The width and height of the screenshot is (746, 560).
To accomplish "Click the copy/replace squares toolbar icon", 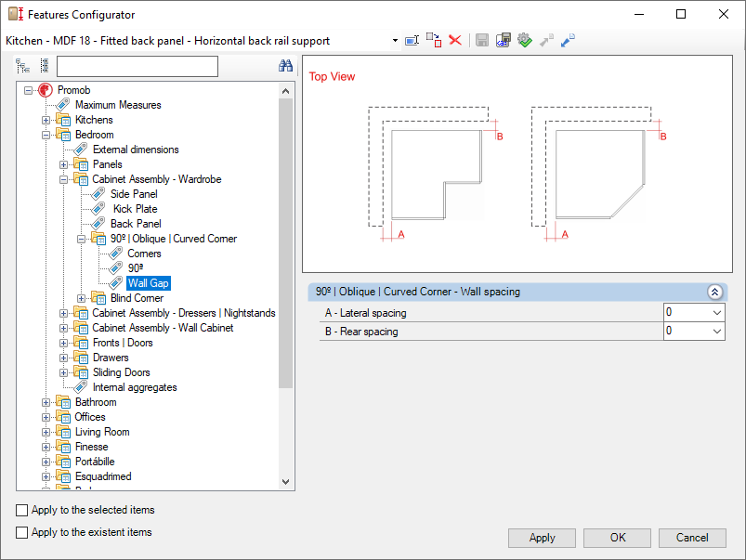I will 434,40.
